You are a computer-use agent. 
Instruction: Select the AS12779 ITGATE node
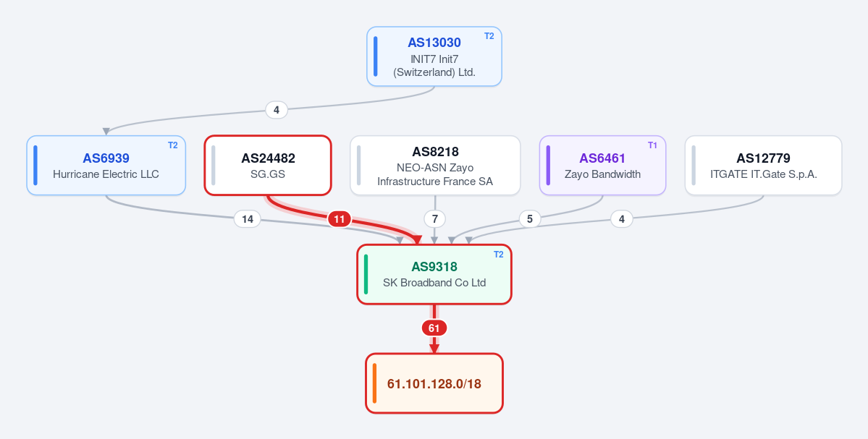pyautogui.click(x=763, y=166)
